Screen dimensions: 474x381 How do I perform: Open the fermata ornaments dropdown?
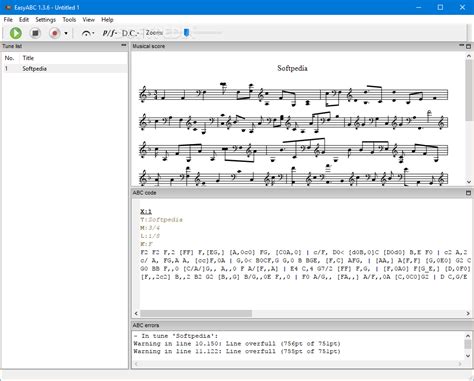[x=88, y=33]
